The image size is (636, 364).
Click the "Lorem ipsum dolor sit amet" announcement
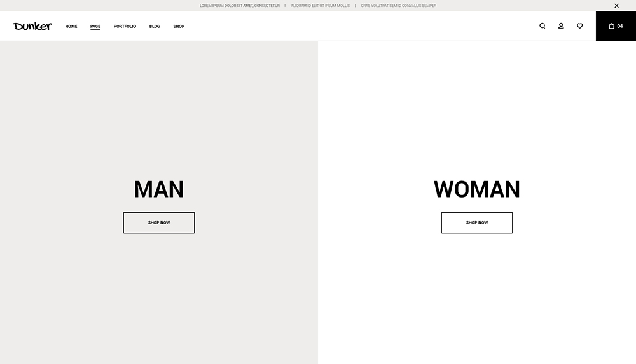[240, 6]
